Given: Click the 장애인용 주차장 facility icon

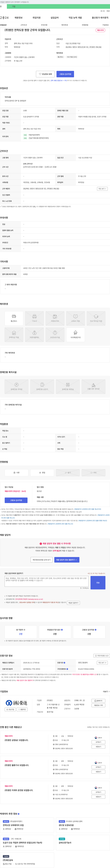Looking at the screenshot, I should pyautogui.click(x=16, y=386).
